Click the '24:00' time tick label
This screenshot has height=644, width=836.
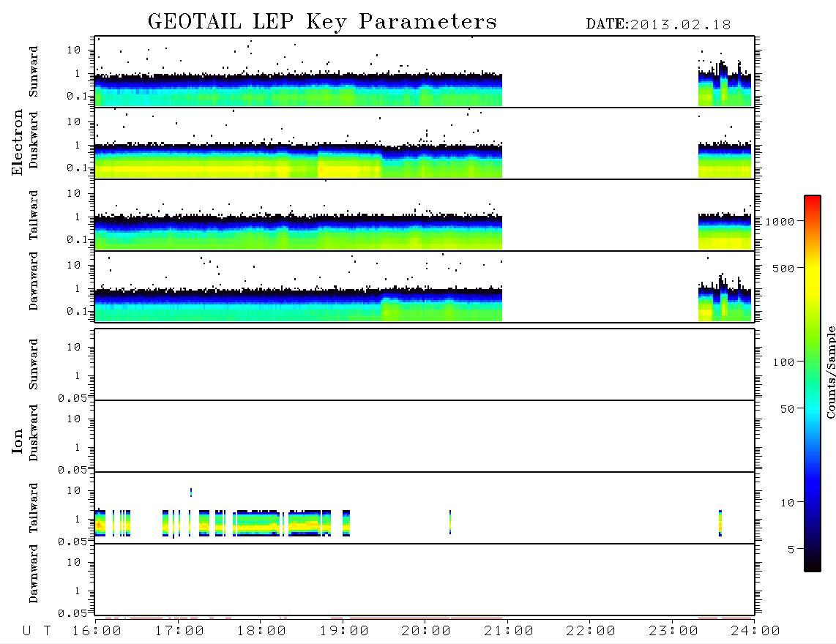tap(755, 632)
